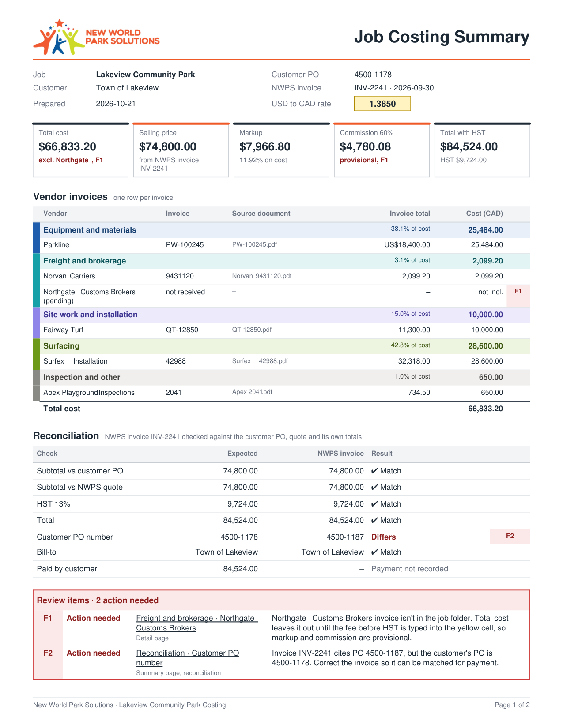Select the Surfacing group header
563x728 pixels.
pyautogui.click(x=281, y=346)
